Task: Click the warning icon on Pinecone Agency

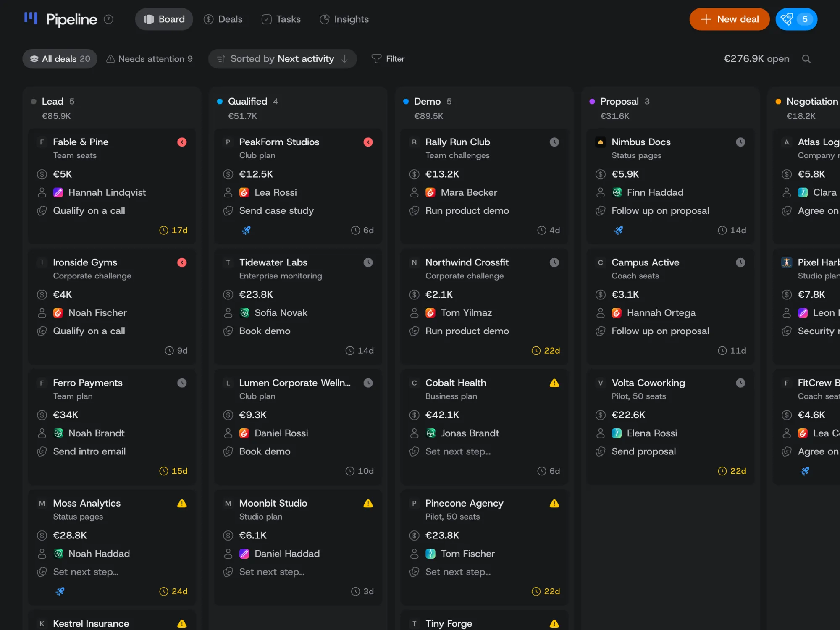Action: [x=554, y=503]
